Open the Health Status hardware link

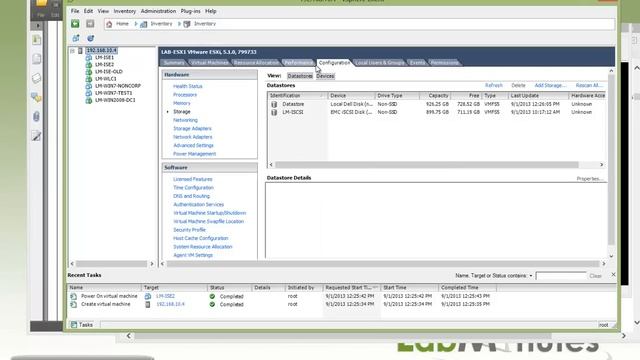coord(188,86)
